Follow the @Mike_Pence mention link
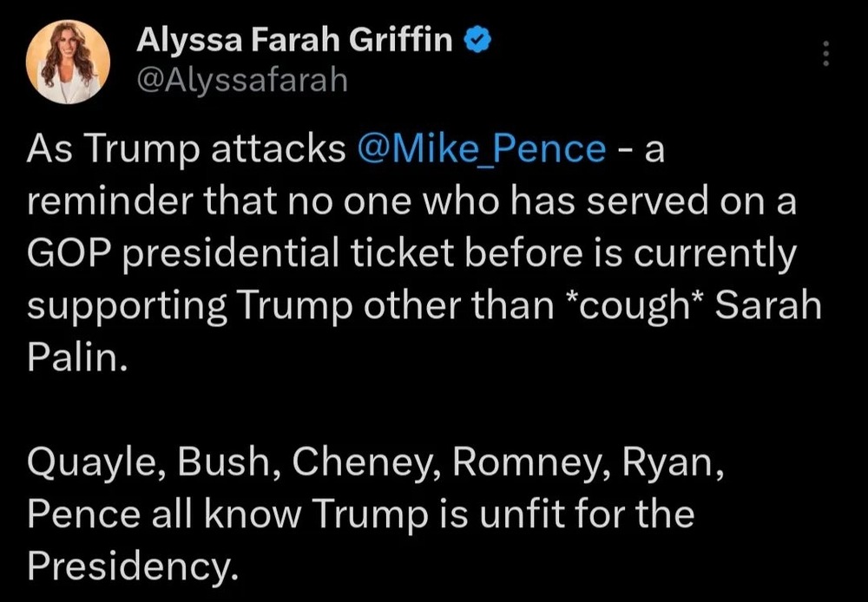 482,150
